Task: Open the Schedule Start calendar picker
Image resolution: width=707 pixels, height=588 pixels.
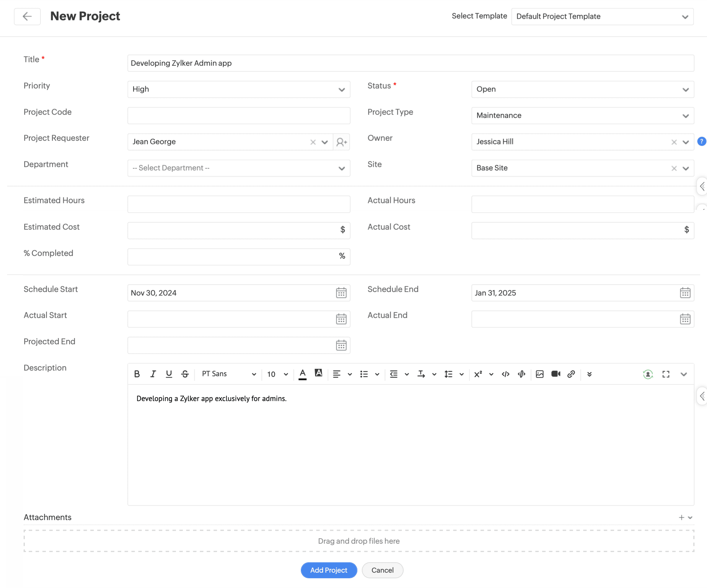Action: click(x=341, y=293)
